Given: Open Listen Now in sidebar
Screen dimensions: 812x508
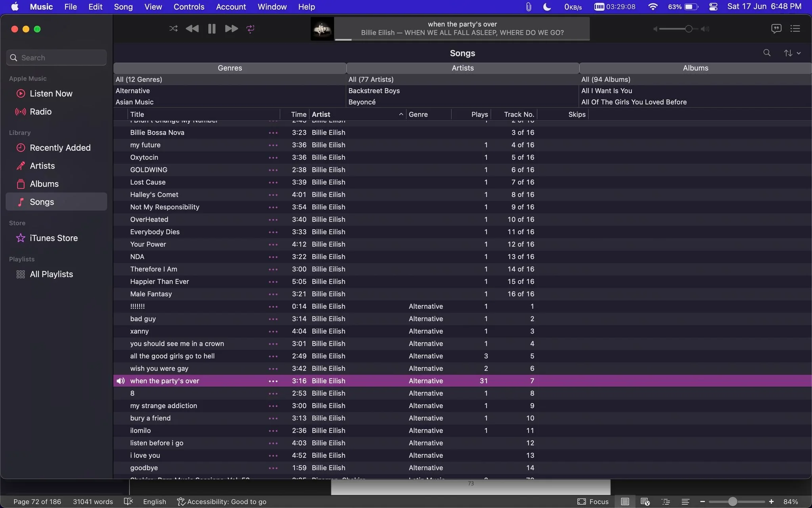Looking at the screenshot, I should pos(56,94).
